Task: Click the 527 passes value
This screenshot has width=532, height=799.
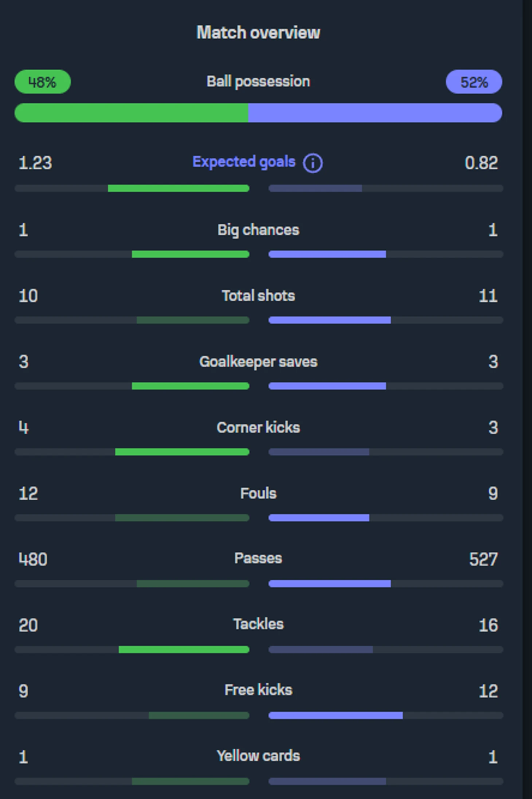Action: (x=483, y=559)
